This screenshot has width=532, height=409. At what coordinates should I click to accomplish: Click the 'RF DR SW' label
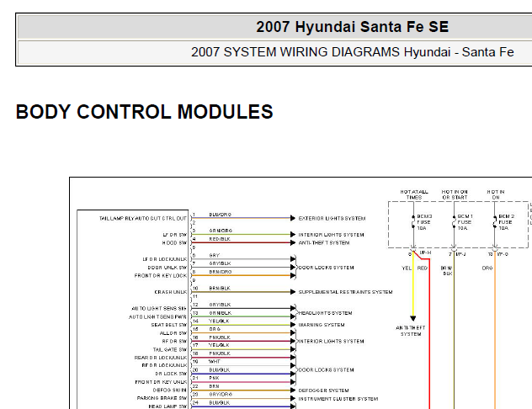[174, 341]
